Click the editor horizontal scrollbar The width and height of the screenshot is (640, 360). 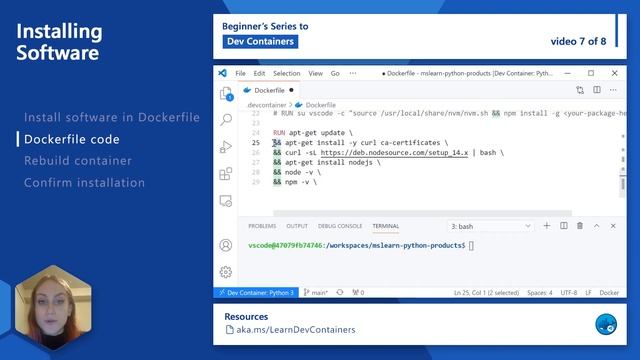422,213
